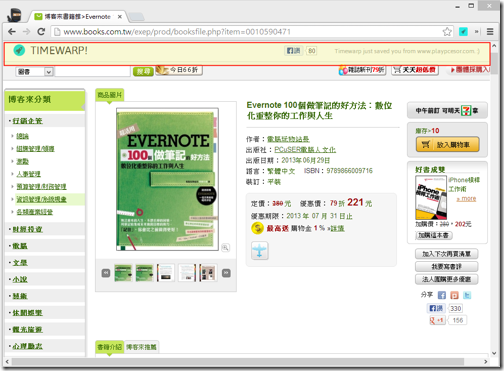Select the last gallery thumbnail
The height and width of the screenshot is (371, 504).
(208, 273)
